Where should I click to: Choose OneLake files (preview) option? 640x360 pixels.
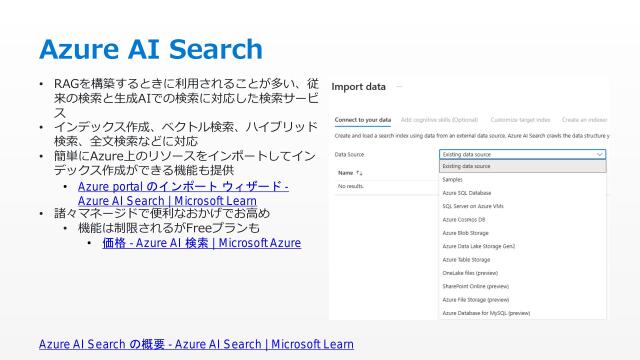pos(470,273)
